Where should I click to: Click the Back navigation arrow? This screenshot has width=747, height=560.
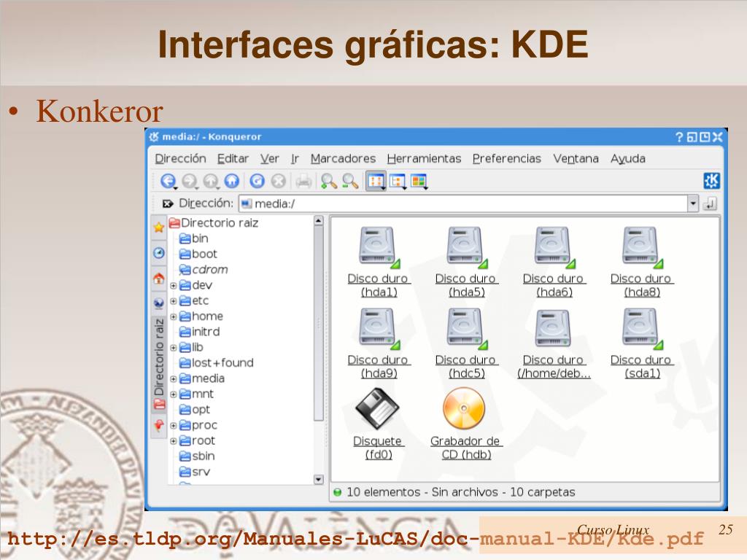click(x=168, y=181)
